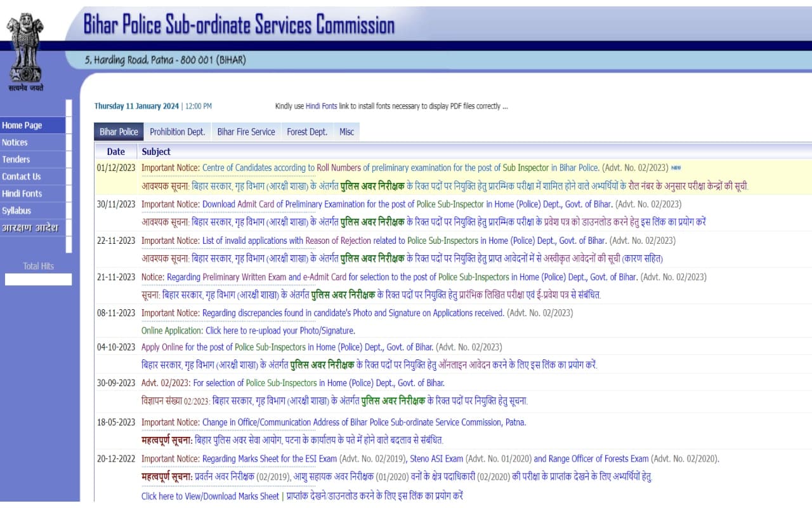Go to Tenders in sidebar
Screen dimensions: 812x508
click(16, 159)
